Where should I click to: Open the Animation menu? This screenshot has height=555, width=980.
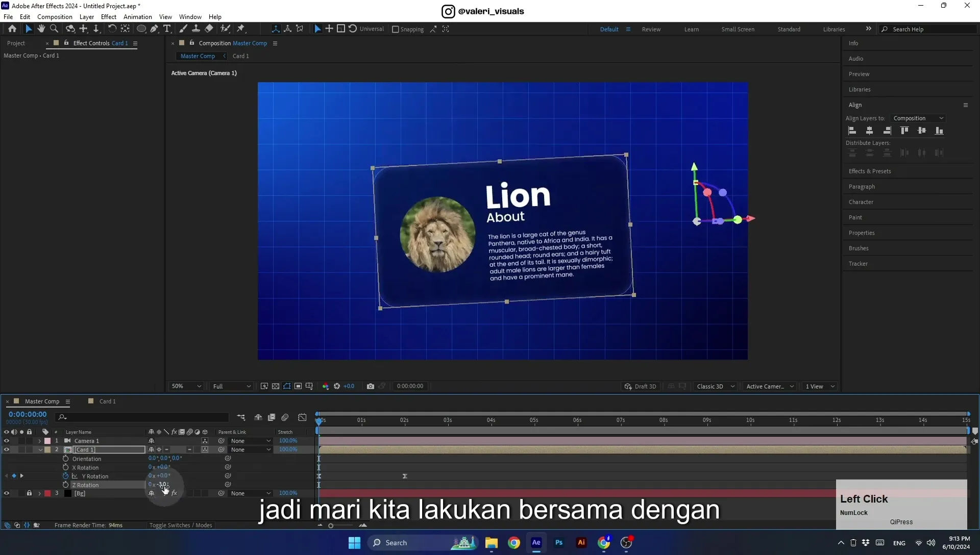[x=138, y=17]
